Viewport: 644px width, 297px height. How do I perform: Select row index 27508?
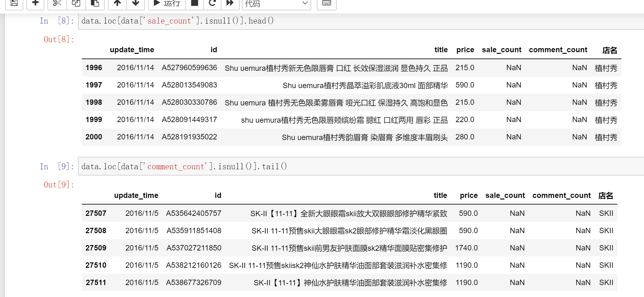[x=96, y=231]
